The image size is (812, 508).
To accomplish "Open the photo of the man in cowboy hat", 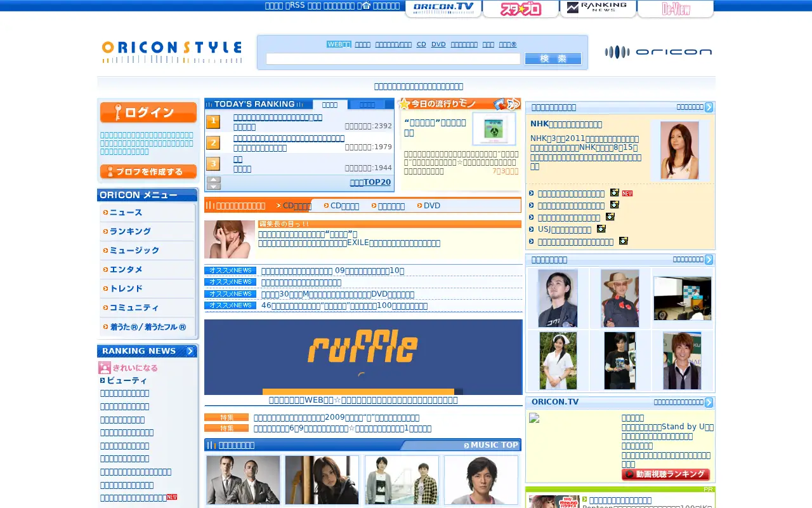I will (x=620, y=298).
